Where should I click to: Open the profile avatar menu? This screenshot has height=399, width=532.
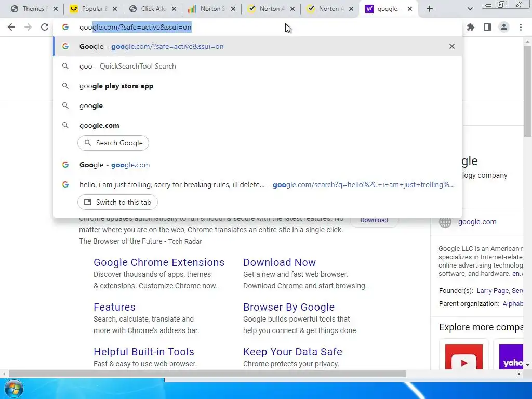[x=504, y=27]
